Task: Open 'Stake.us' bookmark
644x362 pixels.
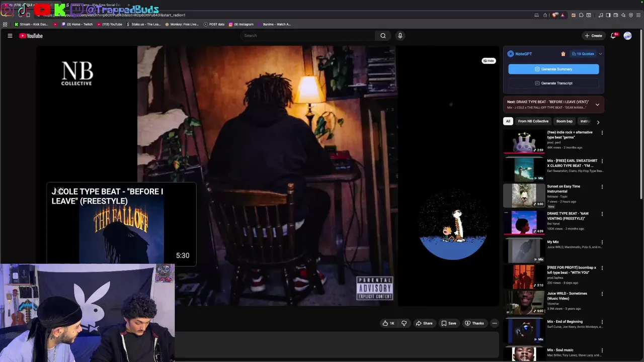Action: [x=143, y=24]
